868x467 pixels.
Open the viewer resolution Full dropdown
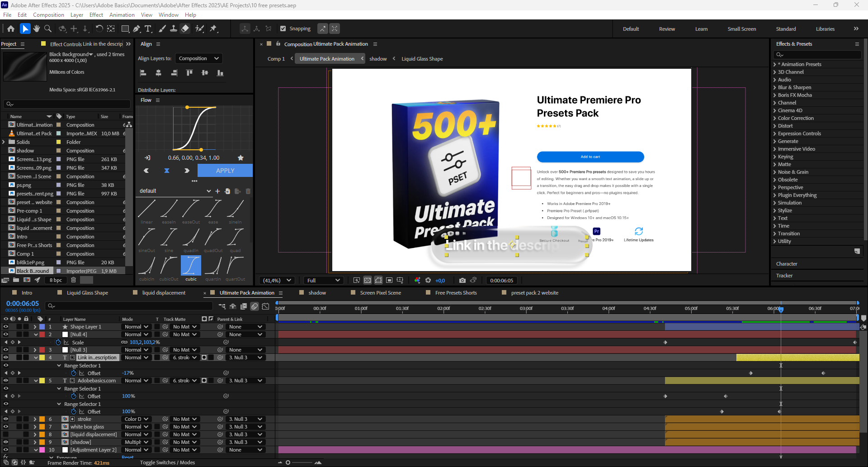click(323, 281)
